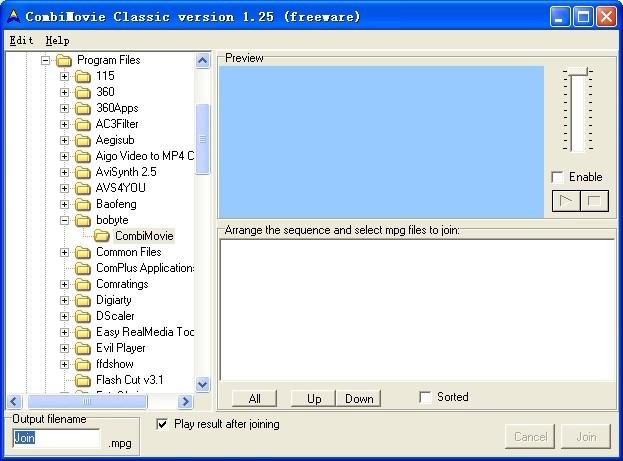Tick the Enable preview checkbox
Image resolution: width=623 pixels, height=461 pixels.
click(x=557, y=177)
